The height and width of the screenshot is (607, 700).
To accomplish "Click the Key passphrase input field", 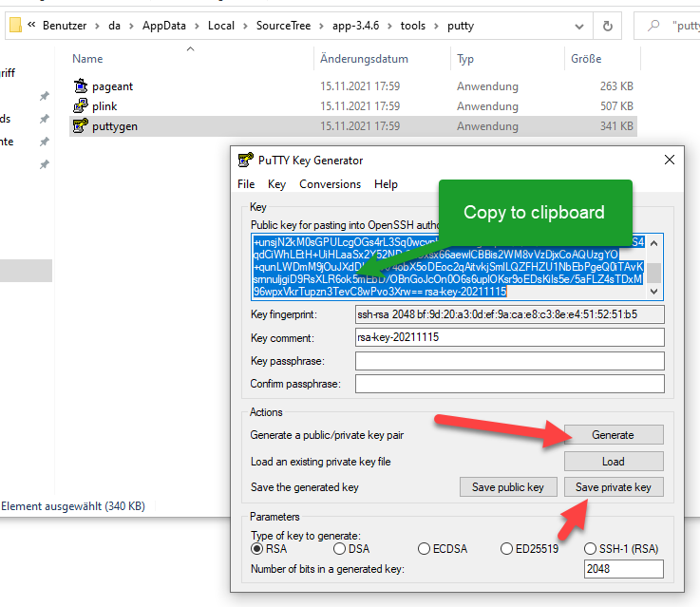I will coord(509,361).
